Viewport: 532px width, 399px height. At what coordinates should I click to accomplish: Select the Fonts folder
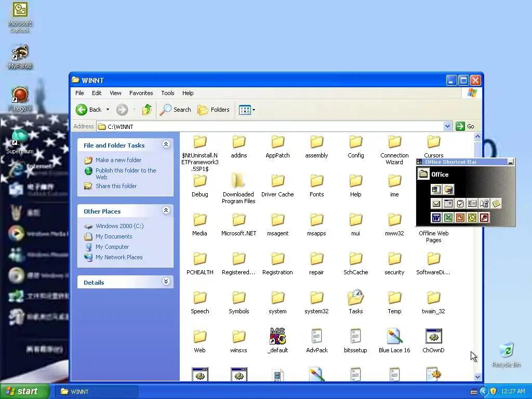pos(316,185)
